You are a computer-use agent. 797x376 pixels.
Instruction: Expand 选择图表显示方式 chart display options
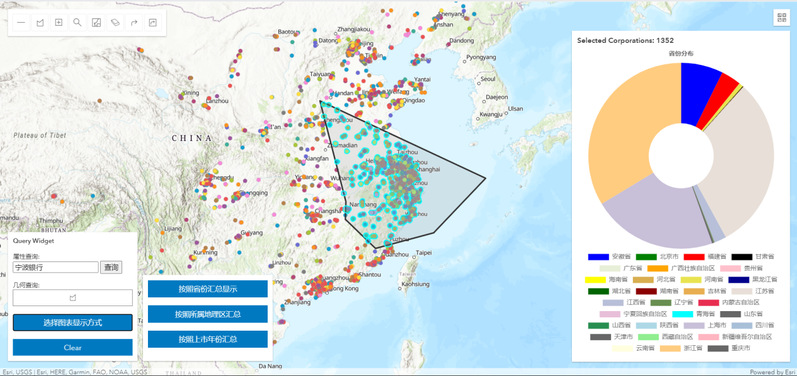click(73, 323)
